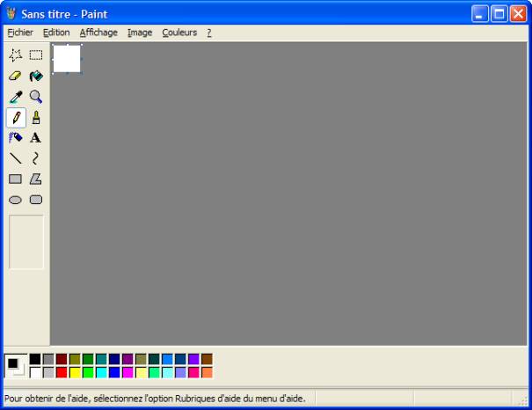
Task: Minimize the Paint window
Action: pyautogui.click(x=479, y=14)
